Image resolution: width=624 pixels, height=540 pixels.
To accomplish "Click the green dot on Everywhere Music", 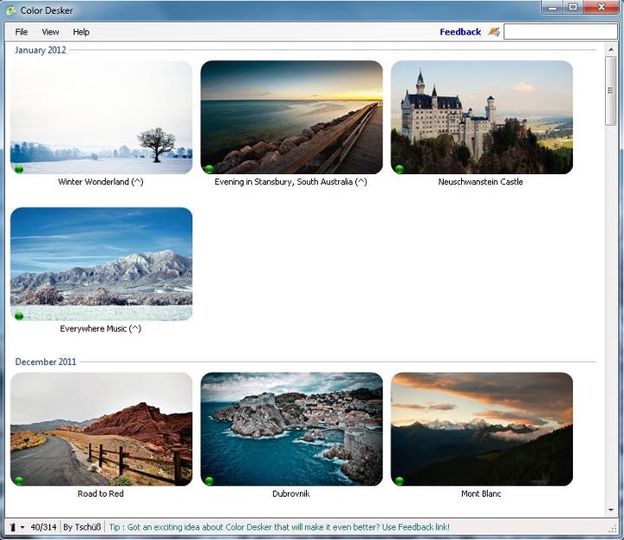I will click(19, 316).
